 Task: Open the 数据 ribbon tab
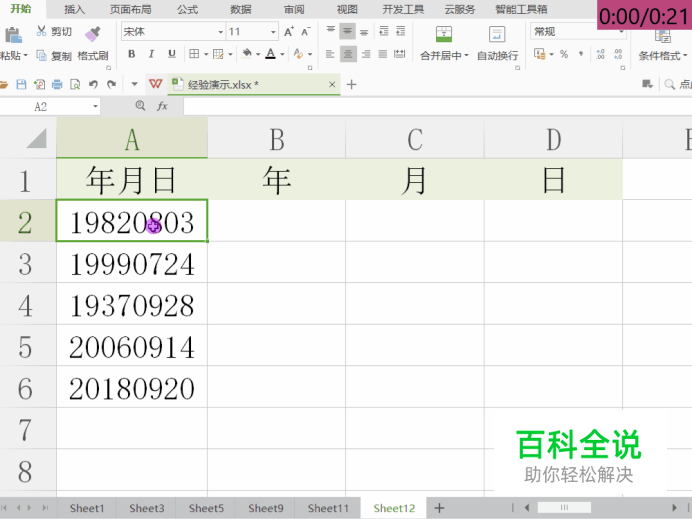click(x=241, y=9)
